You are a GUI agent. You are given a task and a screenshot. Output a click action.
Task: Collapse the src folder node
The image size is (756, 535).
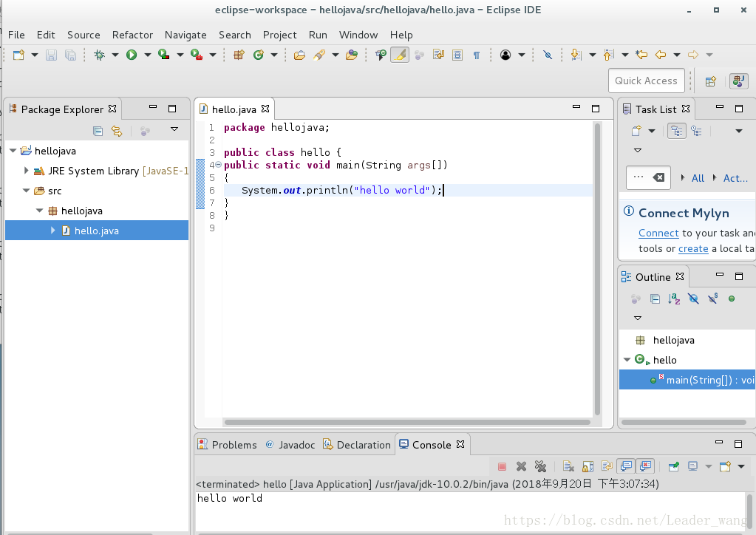click(x=26, y=191)
